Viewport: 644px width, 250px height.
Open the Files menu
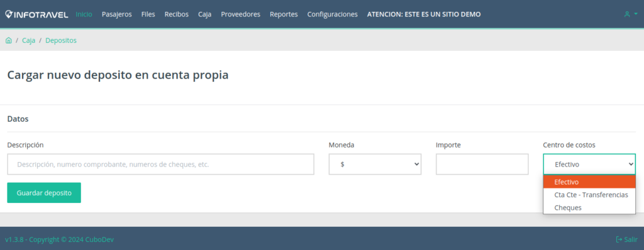(x=148, y=14)
